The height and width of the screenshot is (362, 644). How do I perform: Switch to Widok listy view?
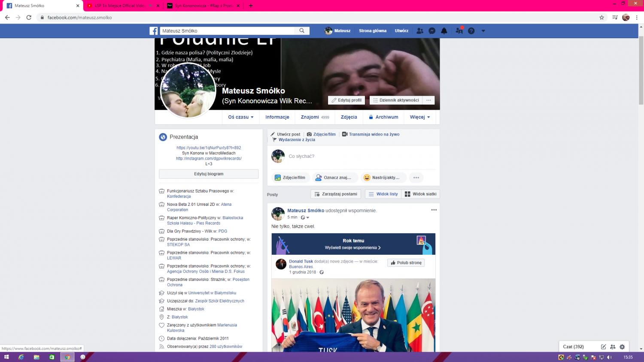tap(383, 194)
